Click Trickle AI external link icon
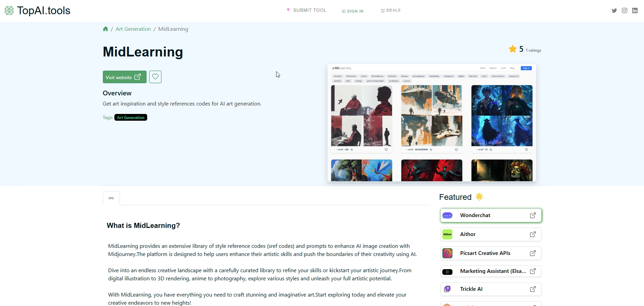This screenshot has width=644, height=306. point(533,289)
